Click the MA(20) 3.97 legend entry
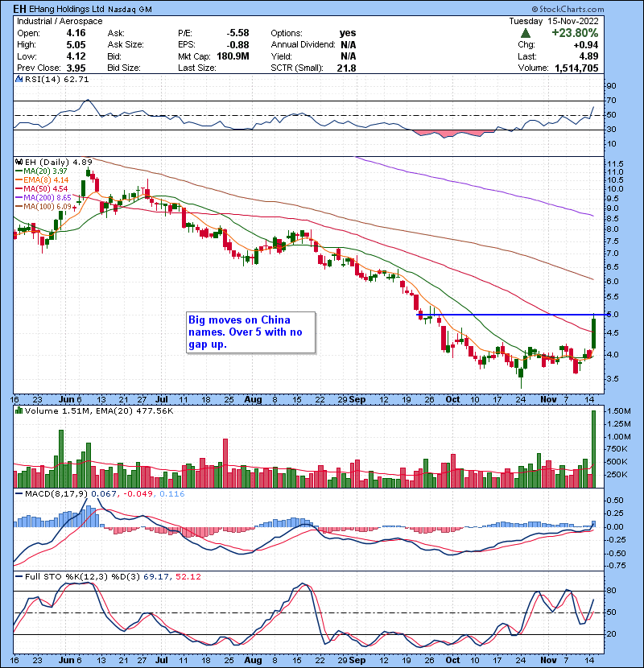The width and height of the screenshot is (644, 668). [x=41, y=171]
